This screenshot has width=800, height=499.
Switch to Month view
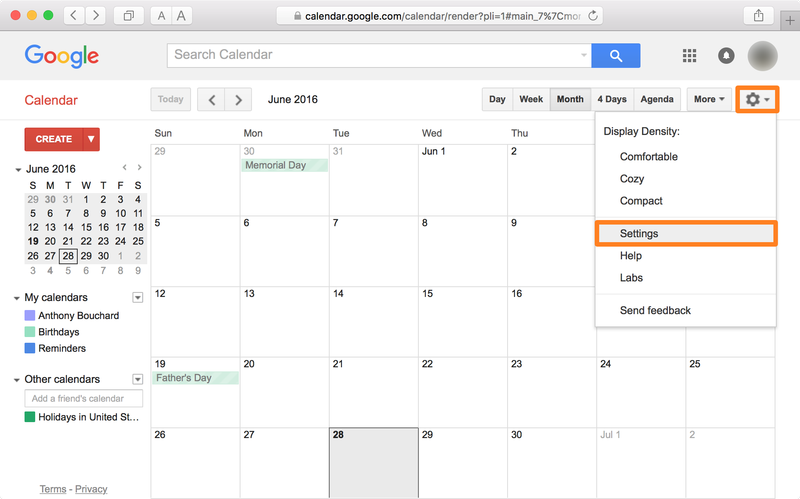pos(570,99)
